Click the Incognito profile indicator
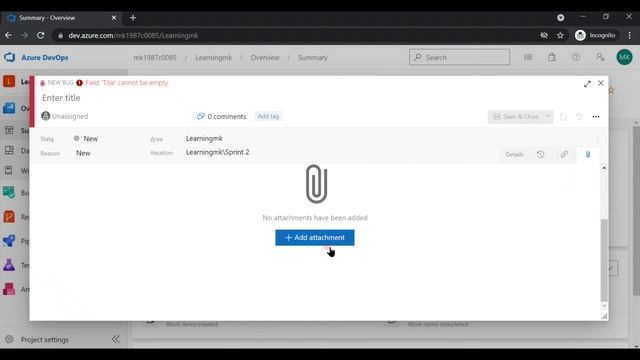 [595, 36]
